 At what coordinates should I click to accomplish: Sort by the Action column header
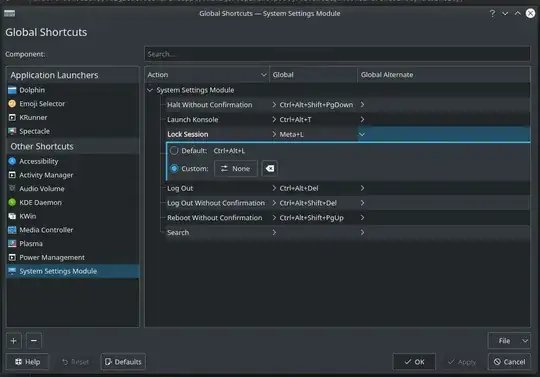[207, 75]
